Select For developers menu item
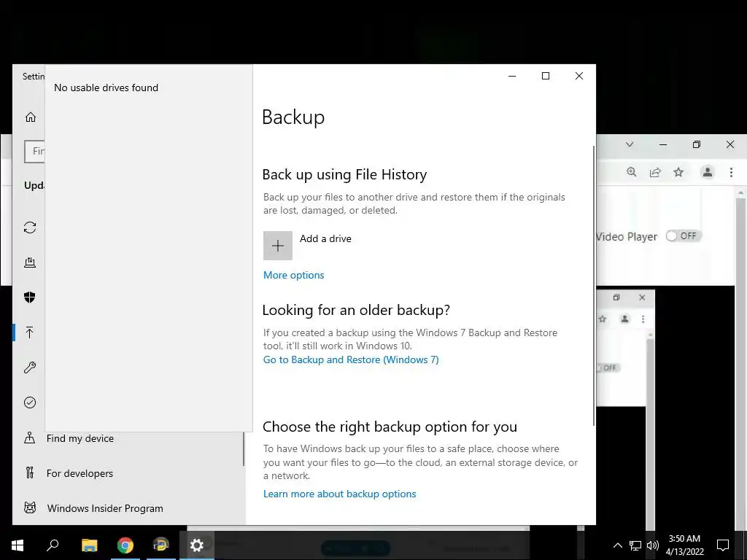This screenshot has height=560, width=747. [80, 473]
